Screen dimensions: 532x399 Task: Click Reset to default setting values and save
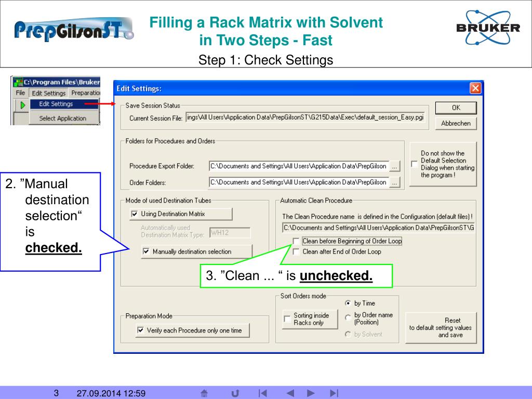(x=441, y=328)
